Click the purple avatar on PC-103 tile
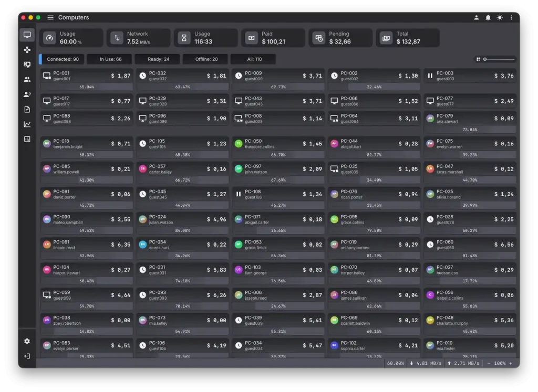The width and height of the screenshot is (538, 392). coord(239,270)
